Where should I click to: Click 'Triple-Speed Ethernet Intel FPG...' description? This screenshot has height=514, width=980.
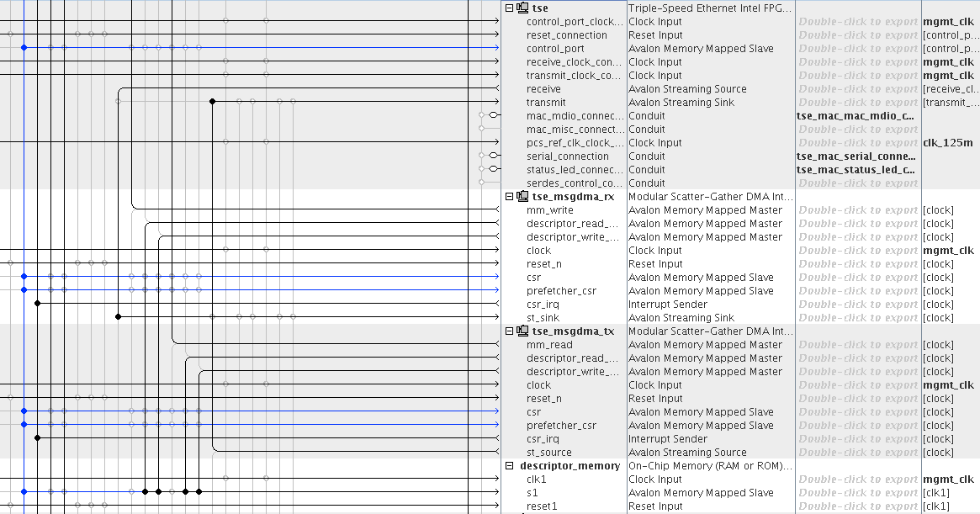(x=710, y=8)
